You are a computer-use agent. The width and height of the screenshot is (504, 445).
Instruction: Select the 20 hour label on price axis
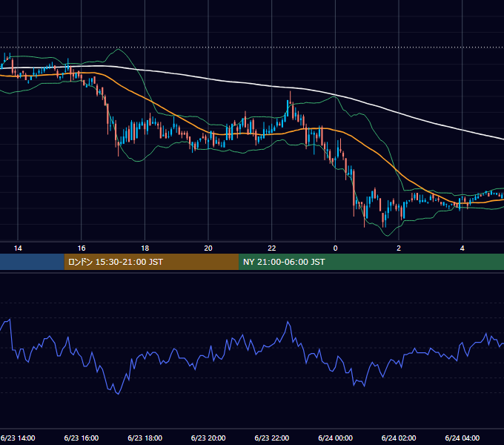click(x=208, y=248)
